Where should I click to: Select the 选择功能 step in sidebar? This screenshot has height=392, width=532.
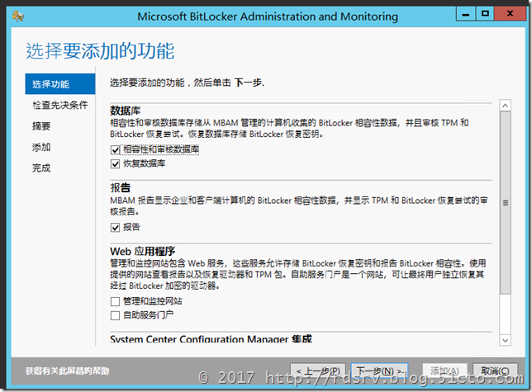click(60, 84)
